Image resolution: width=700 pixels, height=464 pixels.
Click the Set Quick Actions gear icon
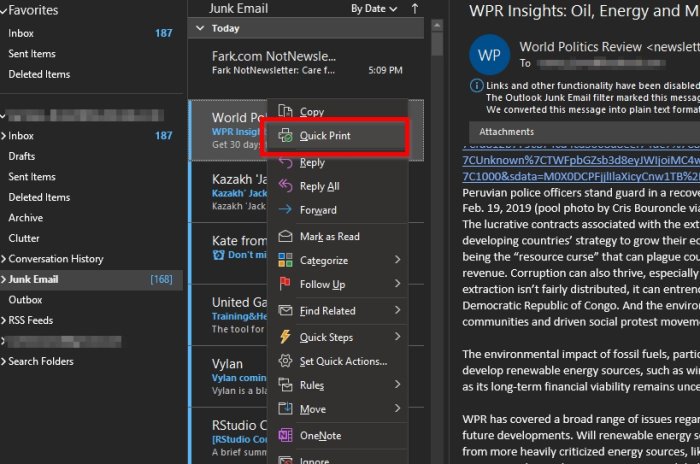click(x=285, y=361)
